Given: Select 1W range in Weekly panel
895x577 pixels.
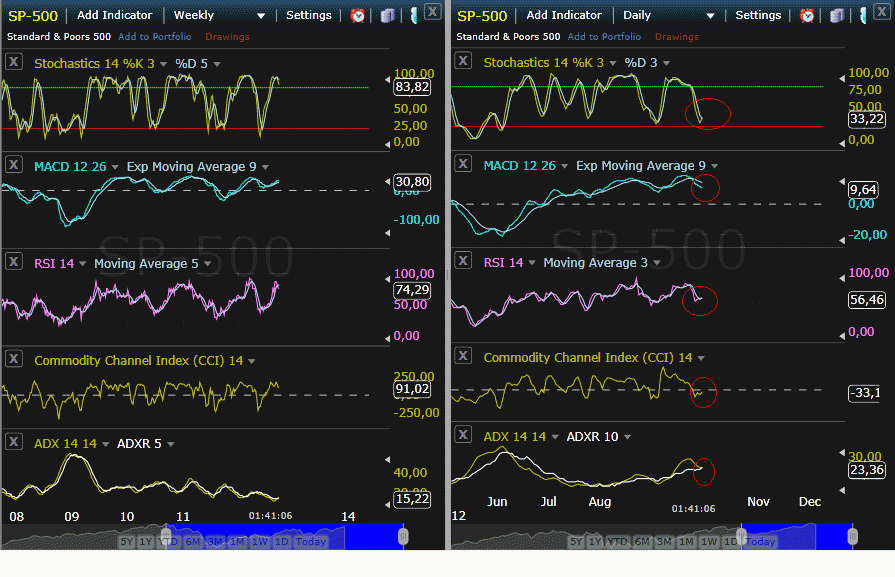Looking at the screenshot, I should point(260,542).
